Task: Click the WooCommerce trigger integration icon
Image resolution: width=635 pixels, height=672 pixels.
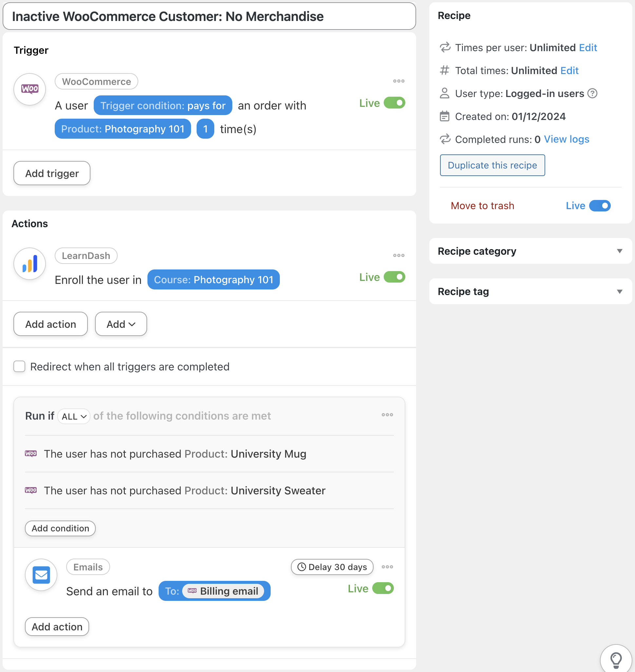Action: (x=30, y=89)
